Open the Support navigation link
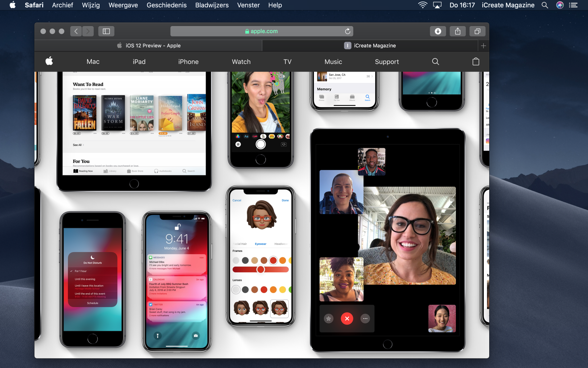588x368 pixels. click(x=387, y=62)
